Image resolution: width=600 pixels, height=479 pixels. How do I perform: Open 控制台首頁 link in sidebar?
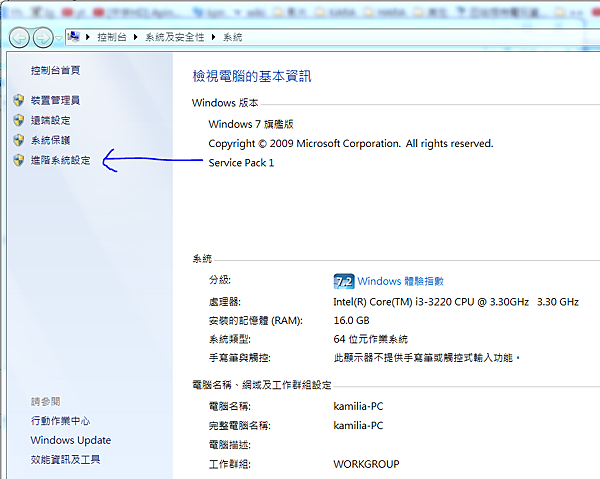click(x=55, y=70)
